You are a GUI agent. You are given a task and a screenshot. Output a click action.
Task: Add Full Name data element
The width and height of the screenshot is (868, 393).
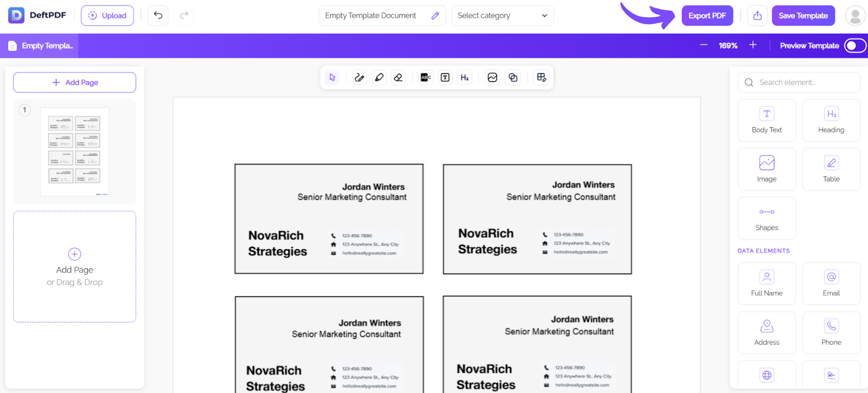(767, 284)
